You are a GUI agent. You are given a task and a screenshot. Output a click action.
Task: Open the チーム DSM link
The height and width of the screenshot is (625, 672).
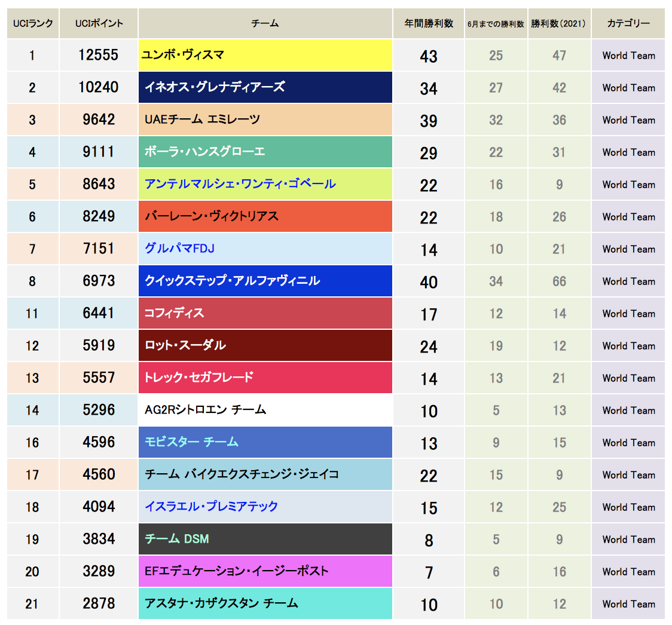click(x=176, y=539)
